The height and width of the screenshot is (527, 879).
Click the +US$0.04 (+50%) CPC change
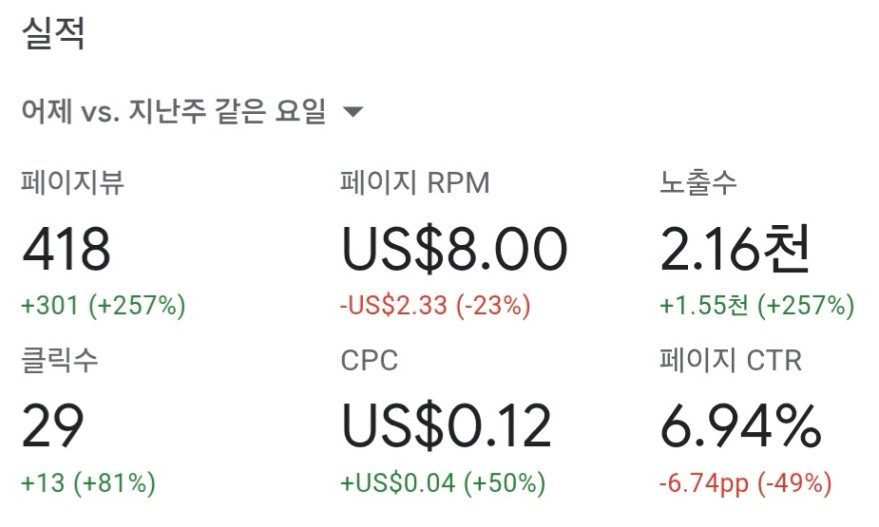(x=443, y=483)
